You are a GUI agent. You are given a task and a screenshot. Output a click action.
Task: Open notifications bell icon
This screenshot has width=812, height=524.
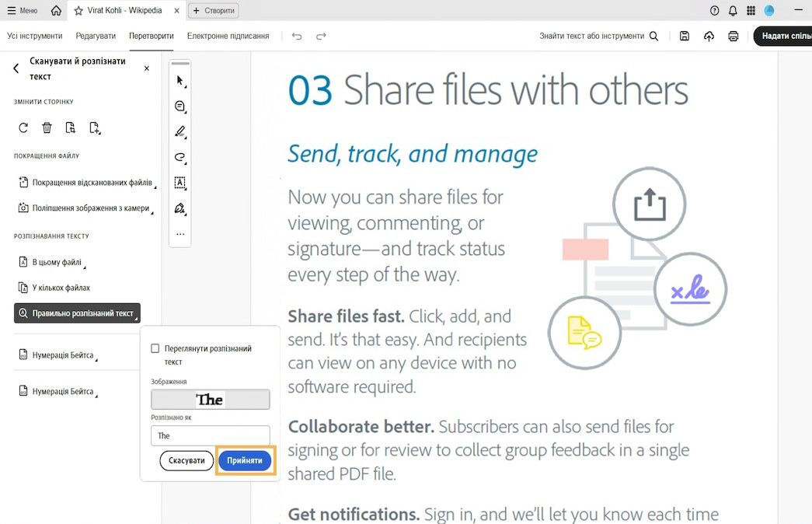tap(733, 10)
